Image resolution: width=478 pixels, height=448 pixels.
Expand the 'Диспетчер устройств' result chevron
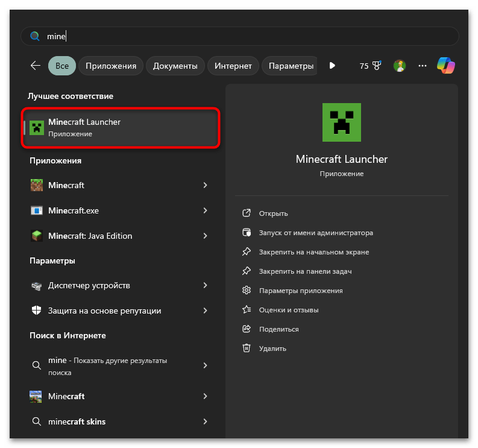point(205,285)
